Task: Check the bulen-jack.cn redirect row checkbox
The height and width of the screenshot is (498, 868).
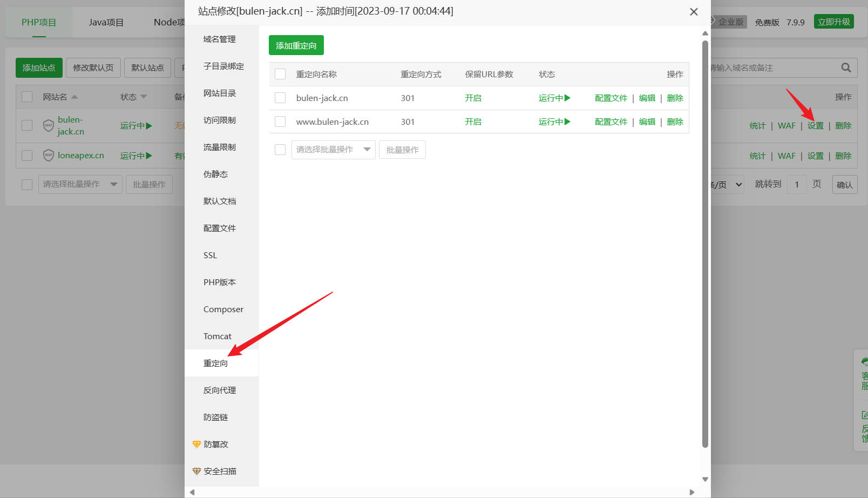Action: point(280,98)
